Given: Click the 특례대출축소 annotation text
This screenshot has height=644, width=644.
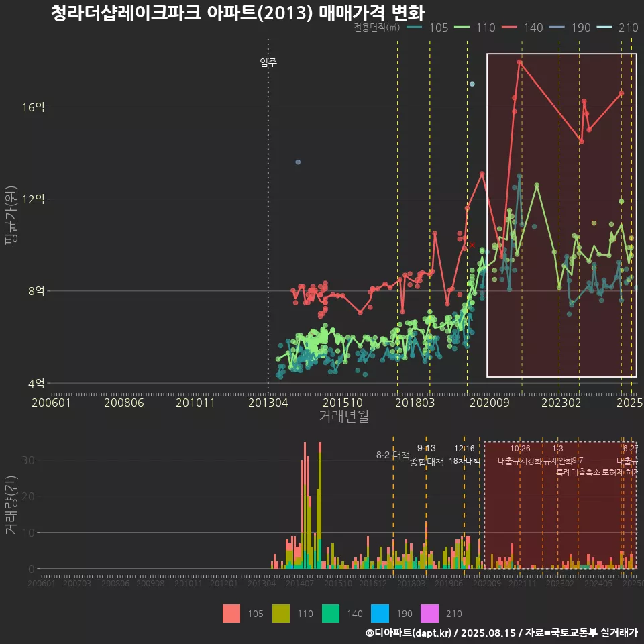Looking at the screenshot, I should coord(578,472).
